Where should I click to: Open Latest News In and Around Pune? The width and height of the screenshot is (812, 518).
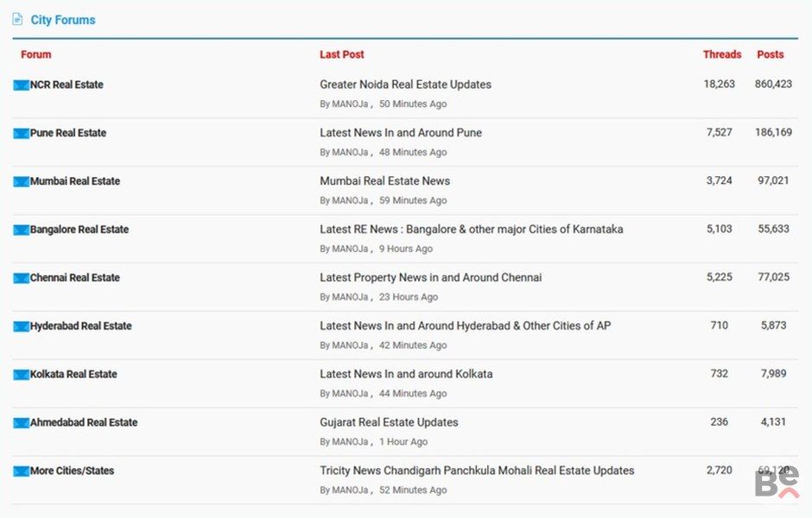(401, 133)
